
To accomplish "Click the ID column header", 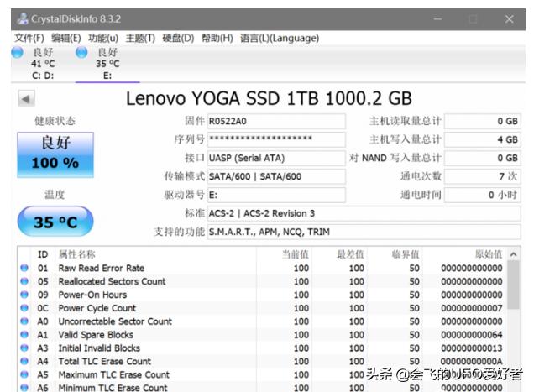I will click(x=43, y=254).
